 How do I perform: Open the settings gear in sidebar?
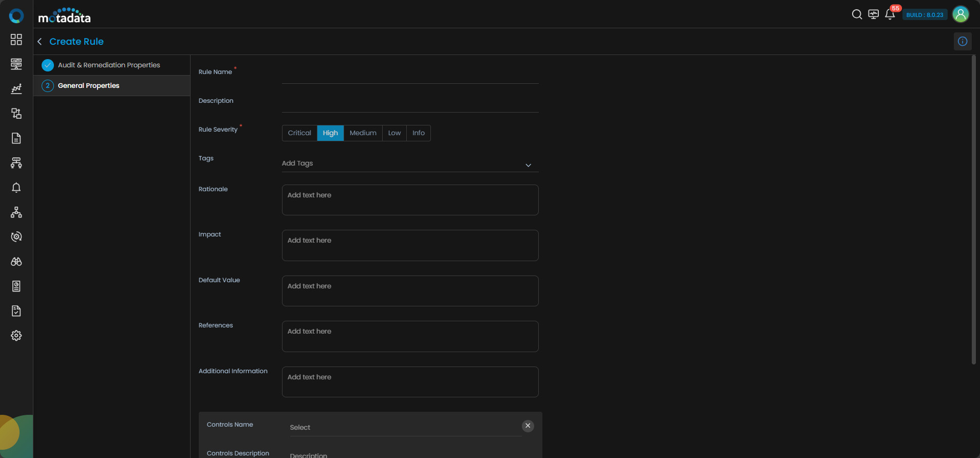[16, 336]
